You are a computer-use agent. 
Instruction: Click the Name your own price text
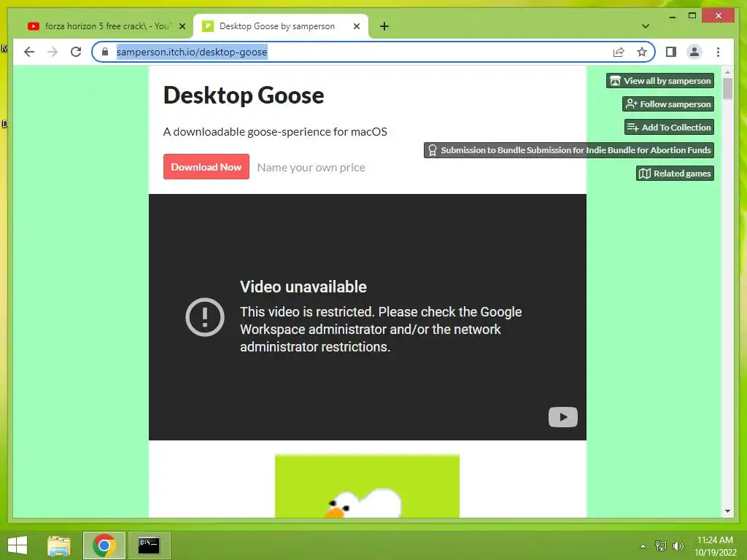click(x=311, y=167)
